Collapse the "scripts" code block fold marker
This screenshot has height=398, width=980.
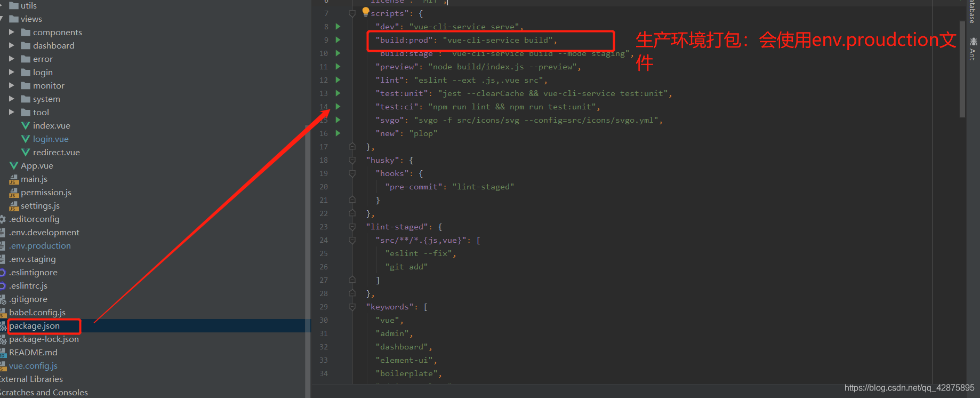click(352, 13)
